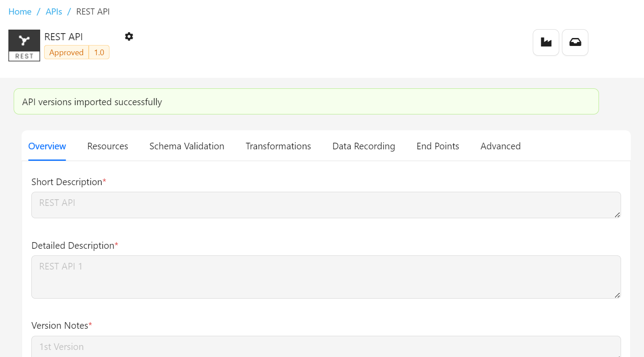This screenshot has width=644, height=357.
Task: Select the Overview tab
Action: [47, 146]
